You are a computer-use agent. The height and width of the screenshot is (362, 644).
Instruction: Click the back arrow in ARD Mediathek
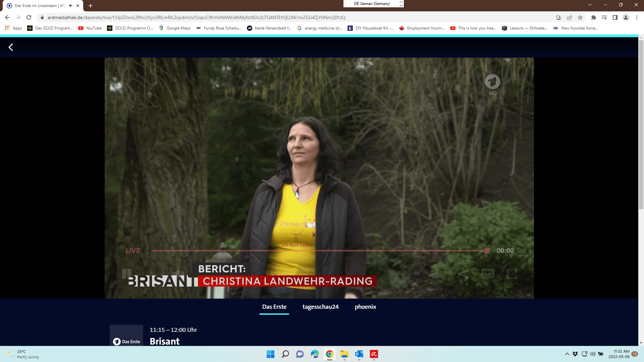tap(11, 47)
